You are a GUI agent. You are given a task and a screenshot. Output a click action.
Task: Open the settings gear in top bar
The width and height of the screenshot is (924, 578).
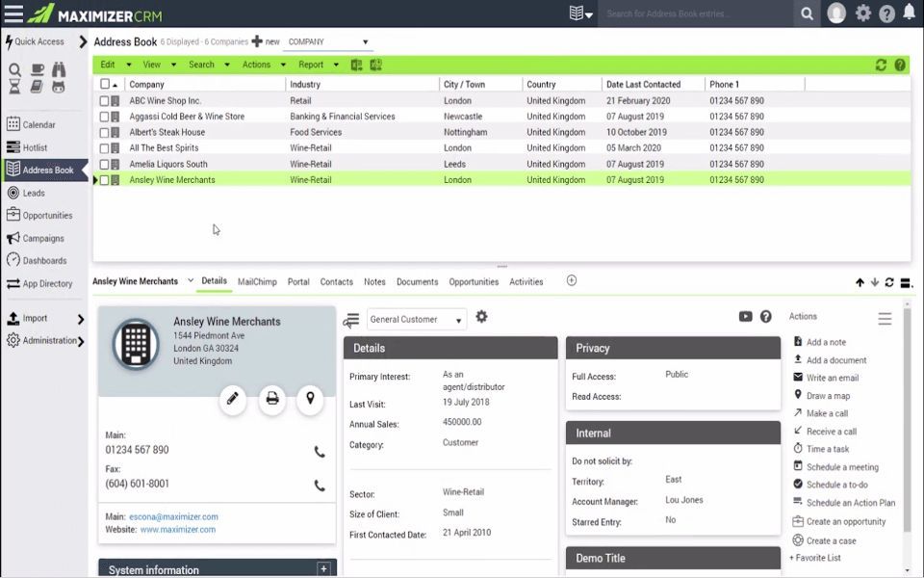pyautogui.click(x=862, y=13)
